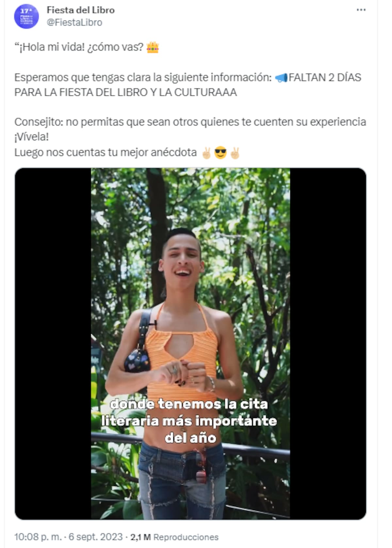Screen dimensions: 392x548
Task: Click the Consejito advice sentence
Action: click(x=190, y=122)
